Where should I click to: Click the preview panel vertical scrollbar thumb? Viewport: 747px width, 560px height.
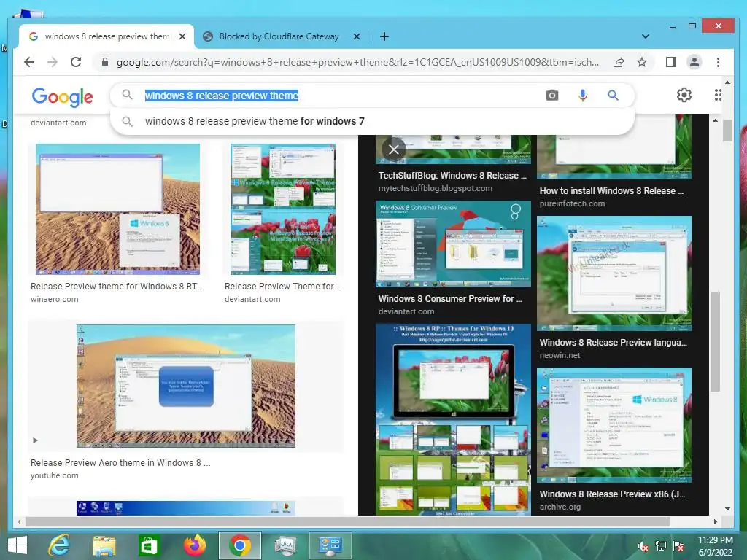[715, 341]
